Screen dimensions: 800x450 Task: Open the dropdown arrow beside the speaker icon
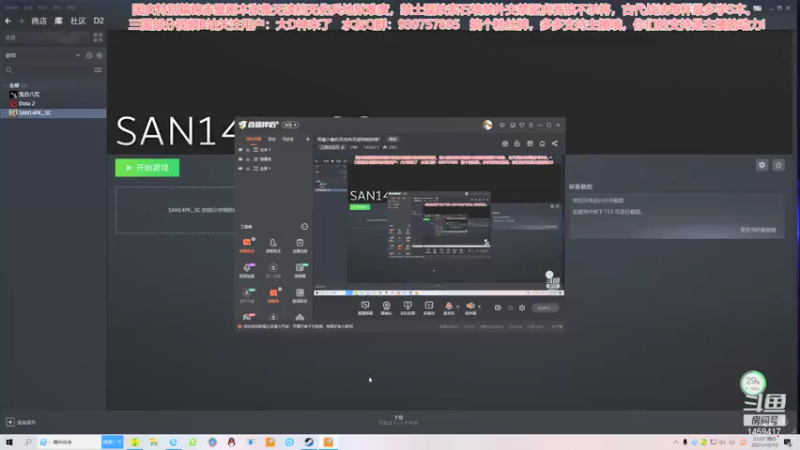tap(479, 307)
